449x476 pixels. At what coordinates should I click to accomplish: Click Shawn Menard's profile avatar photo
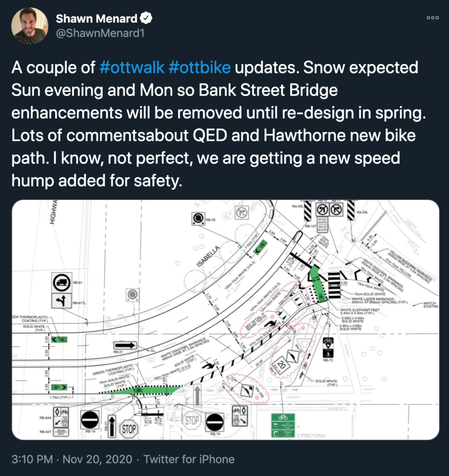point(29,26)
